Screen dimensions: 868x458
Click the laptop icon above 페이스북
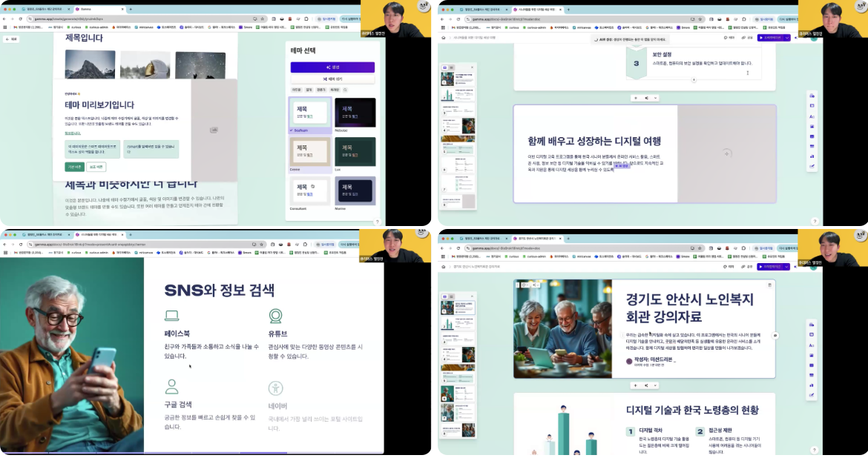pyautogui.click(x=171, y=315)
